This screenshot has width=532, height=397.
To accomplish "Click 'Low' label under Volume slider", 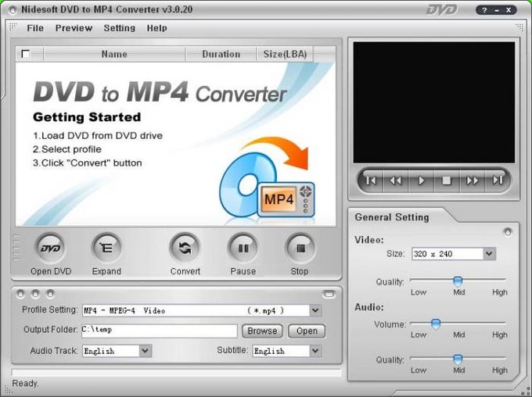I will coord(419,334).
